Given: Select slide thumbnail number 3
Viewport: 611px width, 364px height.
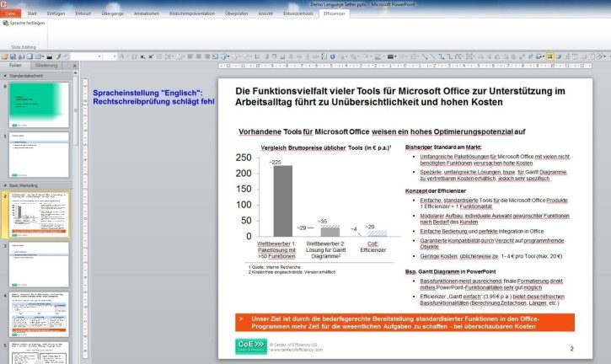Looking at the screenshot, I should pos(39,265).
